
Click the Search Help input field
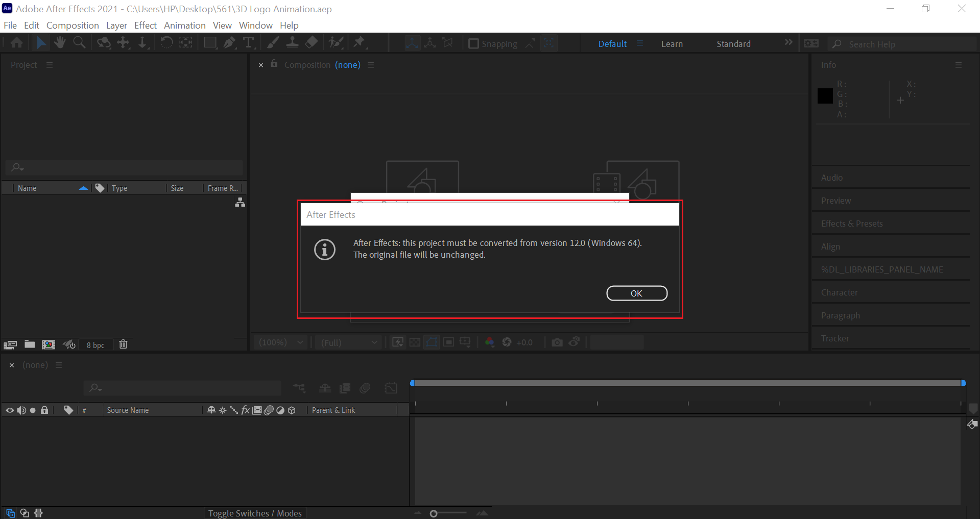(x=902, y=44)
